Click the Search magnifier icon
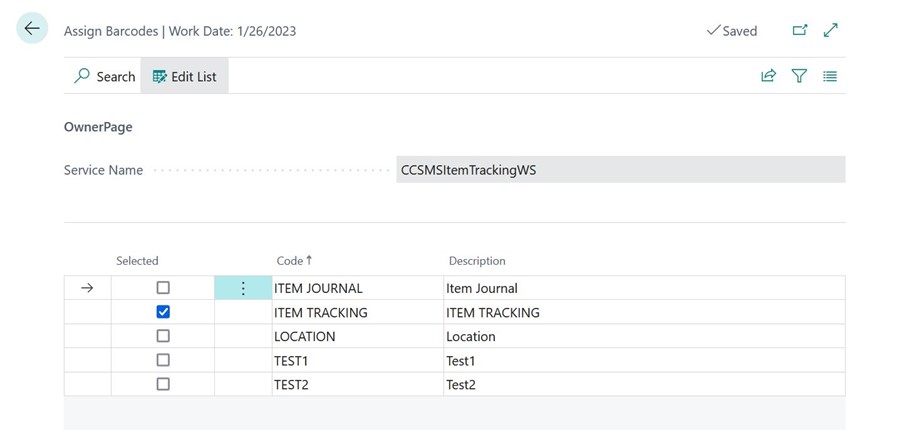The width and height of the screenshot is (907, 430). [x=83, y=76]
